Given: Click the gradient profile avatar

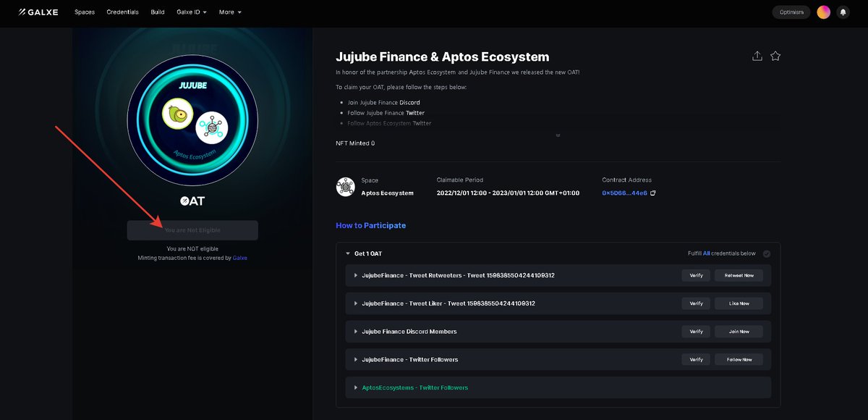Looking at the screenshot, I should point(822,12).
